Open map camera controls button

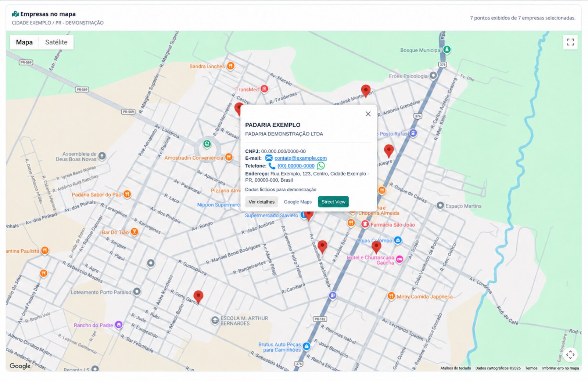click(x=570, y=355)
